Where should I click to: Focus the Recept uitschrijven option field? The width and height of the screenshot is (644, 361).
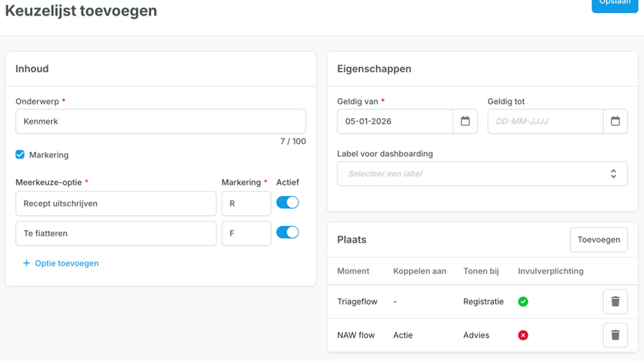click(116, 203)
